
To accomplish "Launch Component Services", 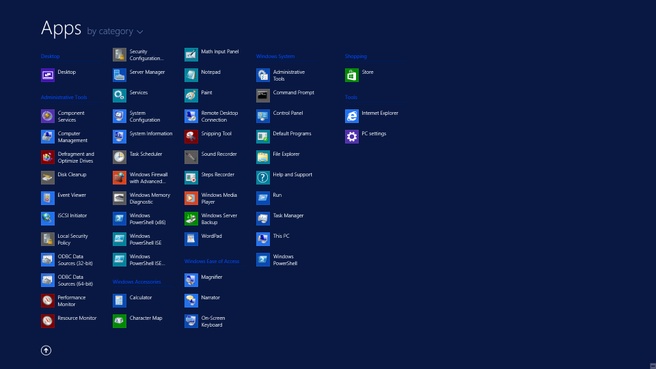I will tap(63, 116).
